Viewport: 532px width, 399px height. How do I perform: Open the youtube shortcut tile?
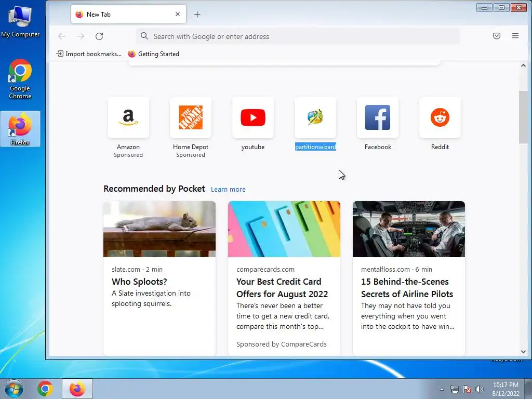click(x=253, y=117)
